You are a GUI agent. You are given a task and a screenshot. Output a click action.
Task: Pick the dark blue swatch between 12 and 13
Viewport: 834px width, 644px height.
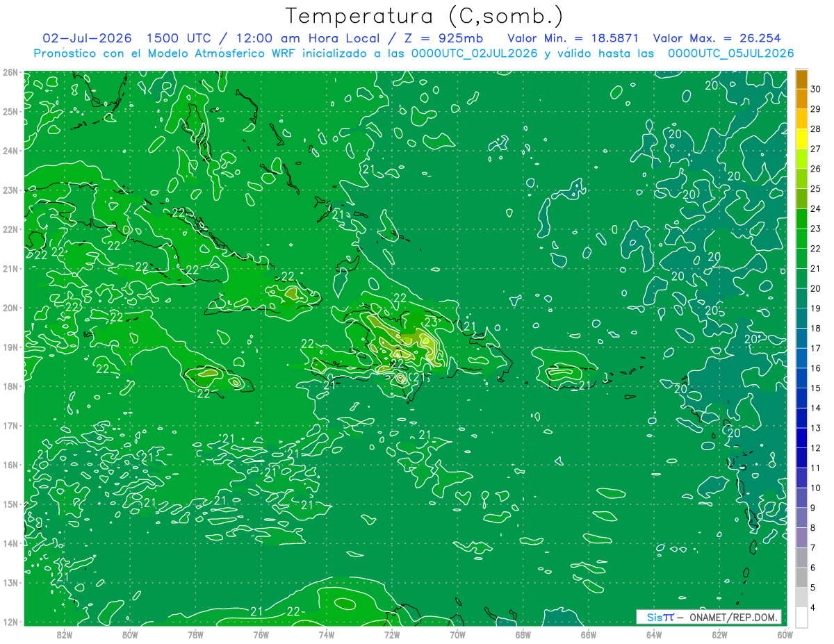point(802,438)
